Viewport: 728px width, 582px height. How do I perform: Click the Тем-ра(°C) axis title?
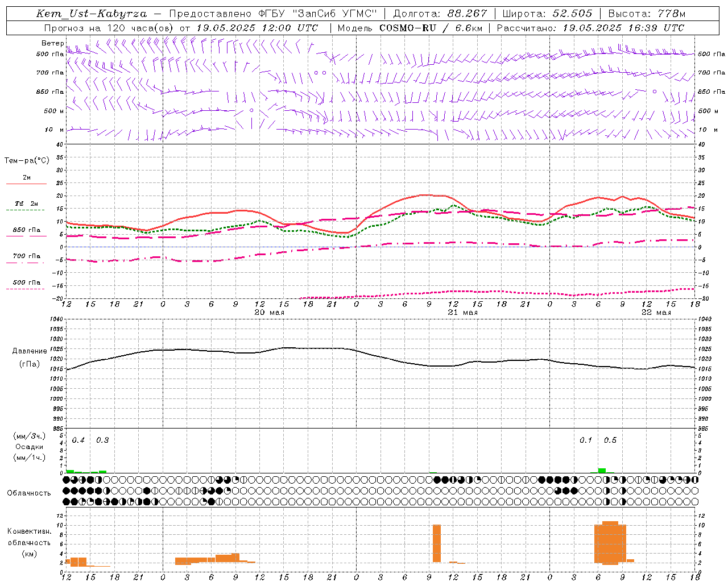27,161
